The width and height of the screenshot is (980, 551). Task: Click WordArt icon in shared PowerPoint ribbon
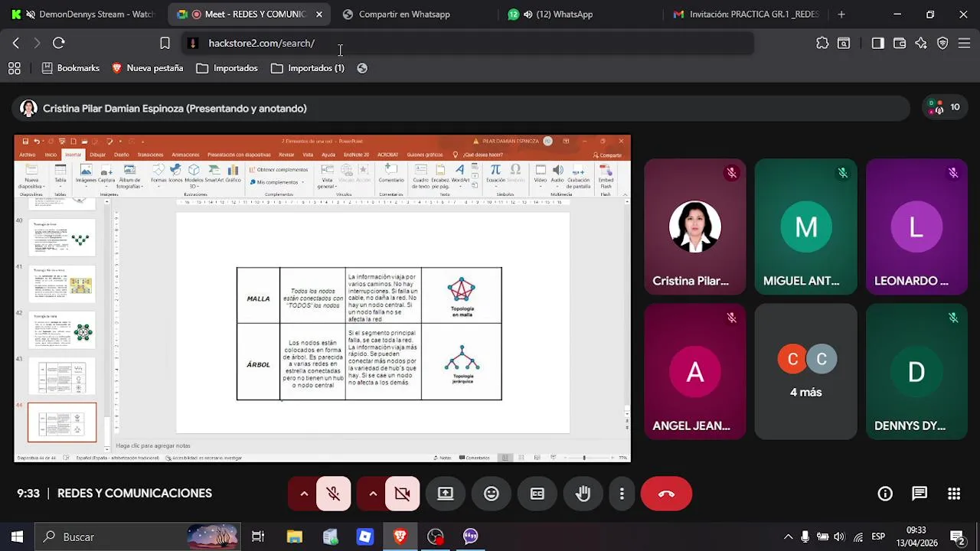coord(460,174)
